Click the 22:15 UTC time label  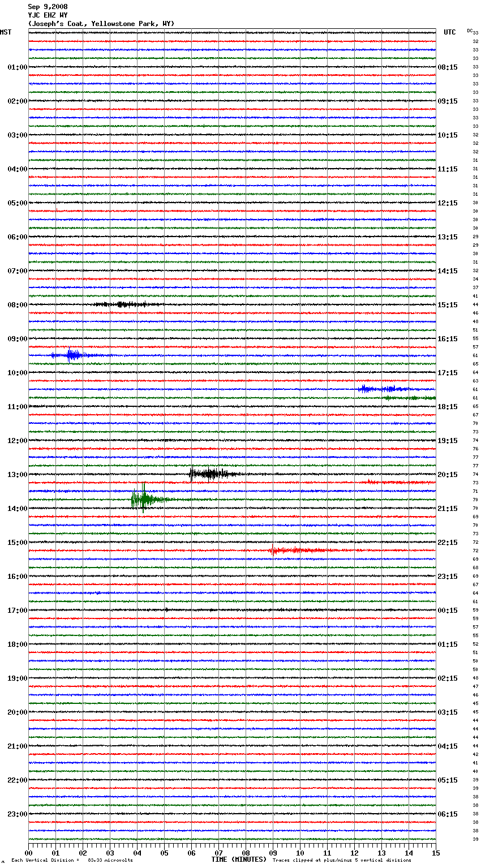pos(448,543)
